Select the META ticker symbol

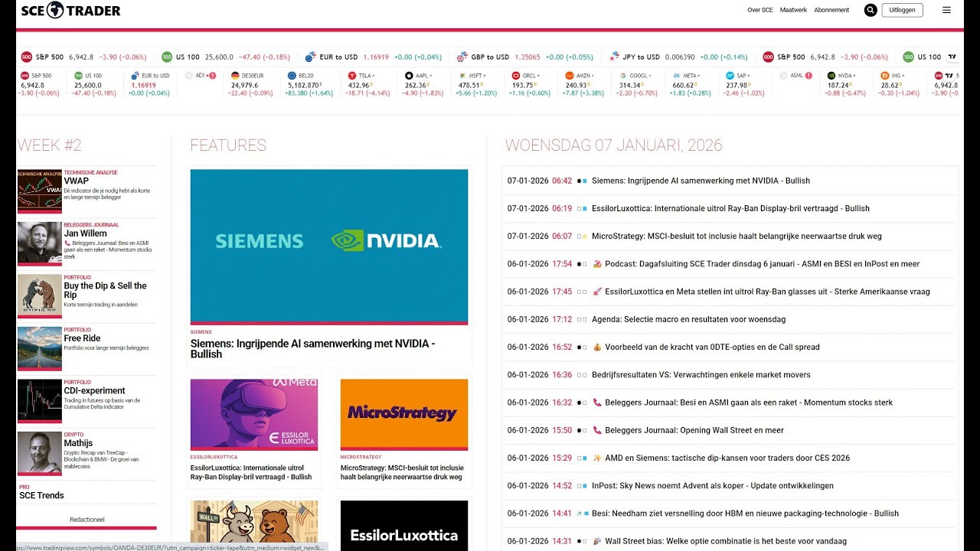tap(689, 84)
